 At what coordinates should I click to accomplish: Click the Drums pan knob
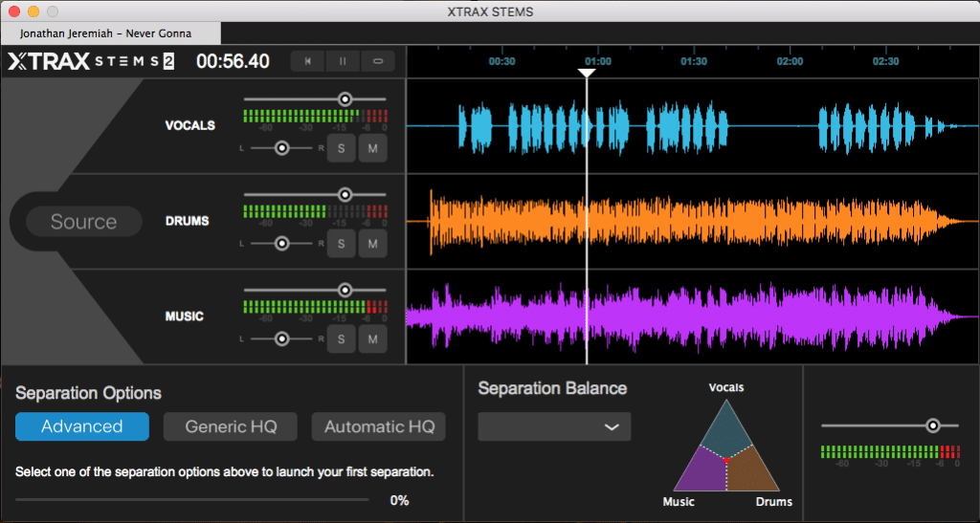click(282, 244)
